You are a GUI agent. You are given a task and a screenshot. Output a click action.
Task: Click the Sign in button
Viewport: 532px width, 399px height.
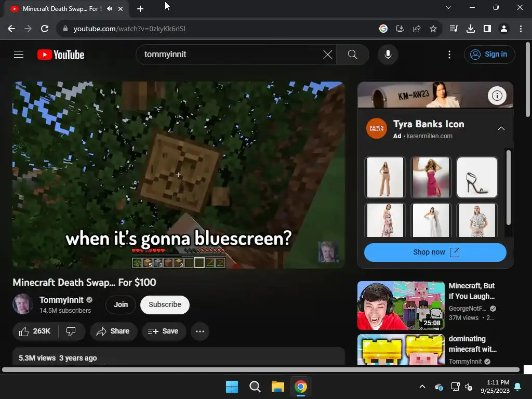[489, 54]
